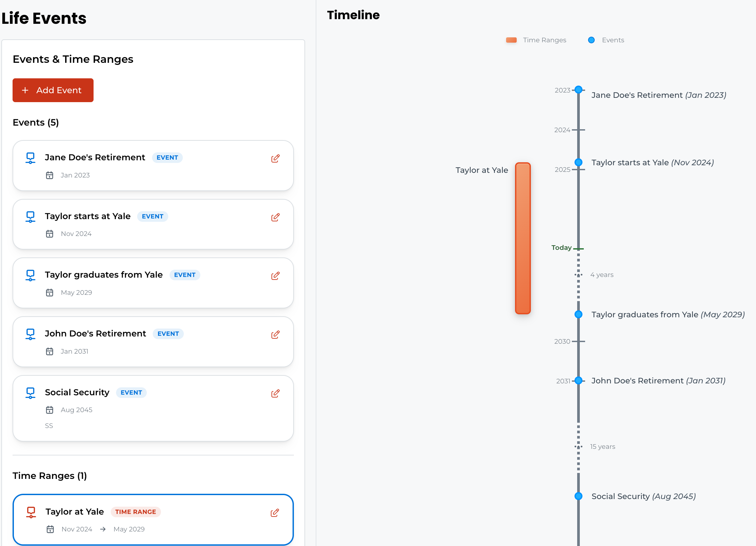Viewport: 756px width, 546px height.
Task: Select the orange Taylor at Yale bar
Action: point(523,238)
